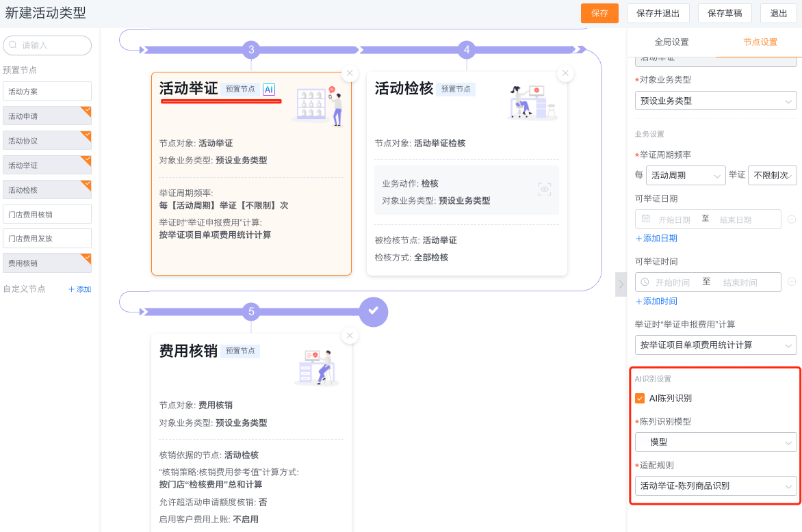Click the 活动检核 card illustration
The width and height of the screenshot is (802, 532).
[x=532, y=103]
